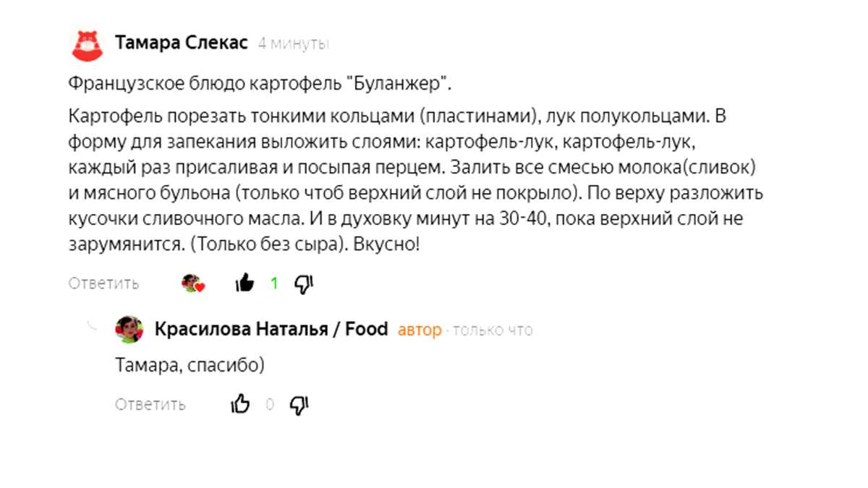Like the "Тамара, спасибо)" reply

click(240, 404)
